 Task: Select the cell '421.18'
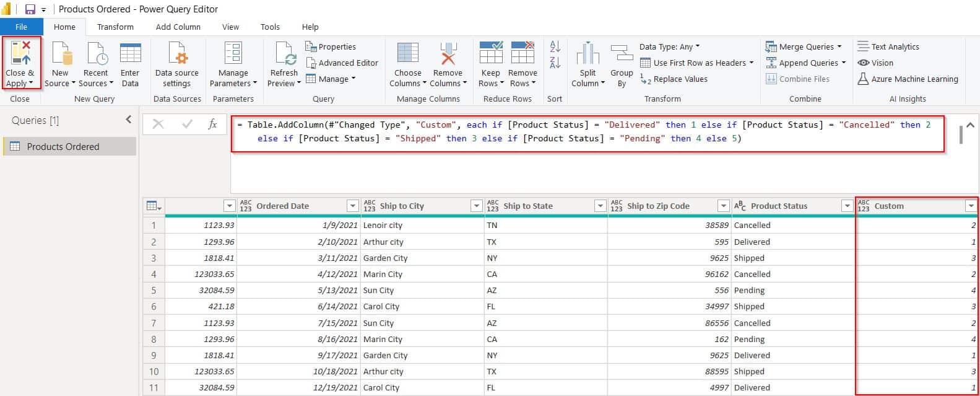coord(201,306)
